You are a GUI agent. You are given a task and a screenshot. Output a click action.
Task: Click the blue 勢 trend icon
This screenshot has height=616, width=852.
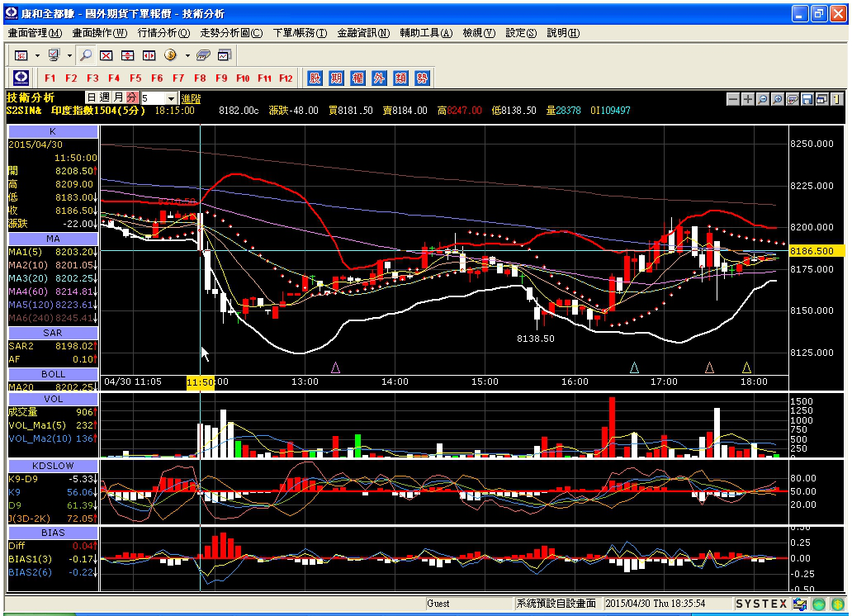coord(422,78)
